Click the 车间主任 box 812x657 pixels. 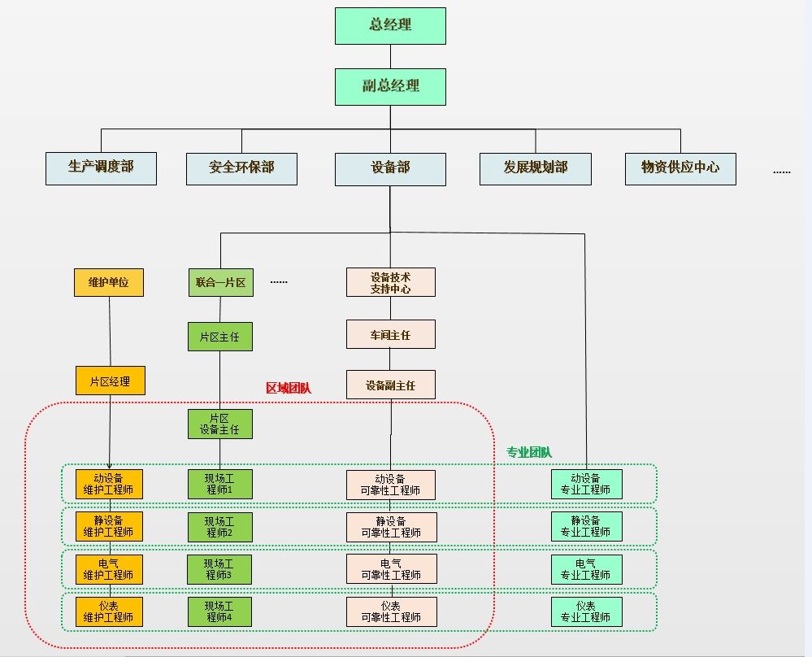coord(391,334)
